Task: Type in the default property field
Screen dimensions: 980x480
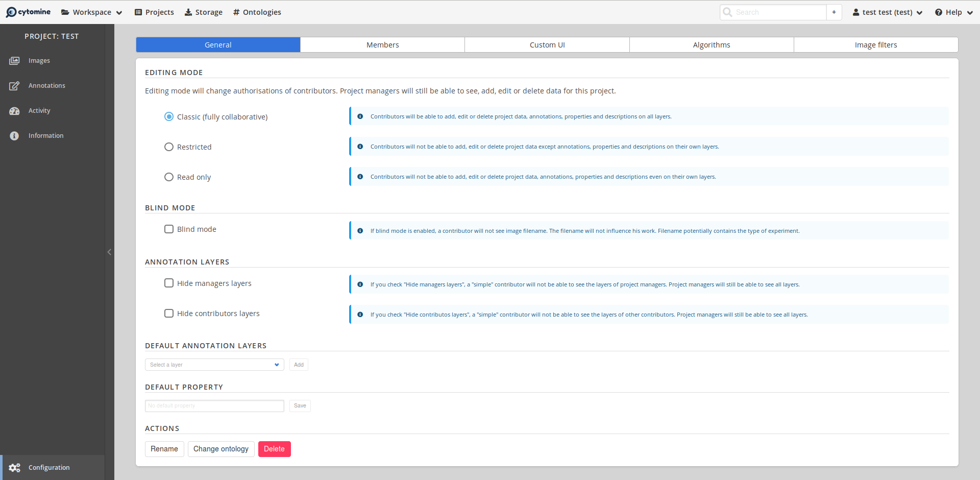Action: click(x=214, y=405)
